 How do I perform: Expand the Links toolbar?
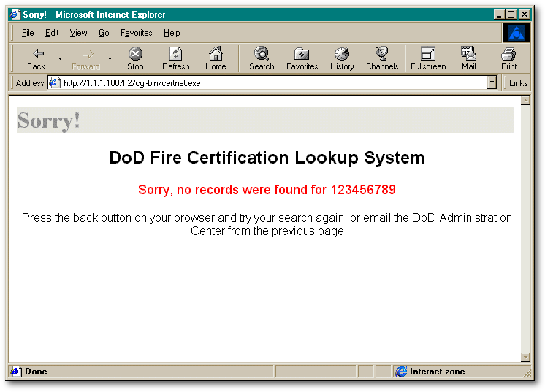click(x=518, y=83)
